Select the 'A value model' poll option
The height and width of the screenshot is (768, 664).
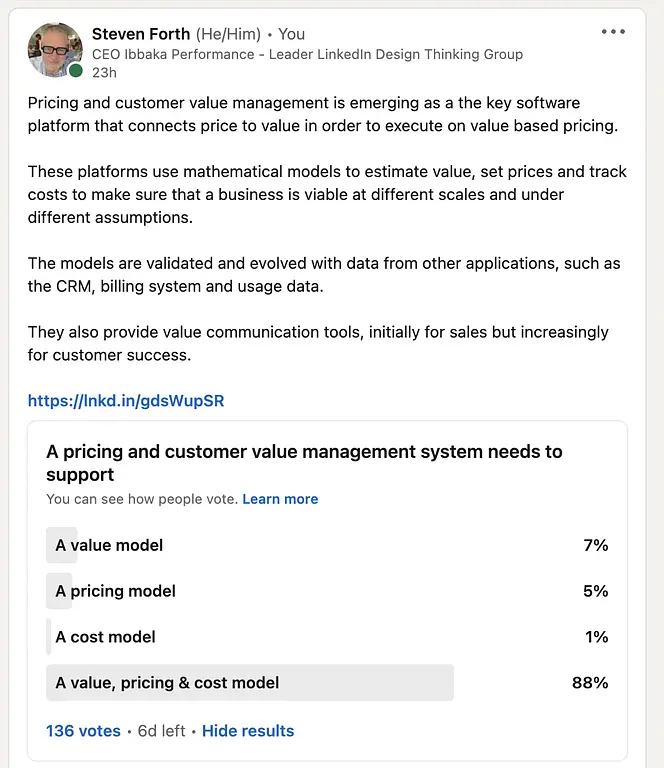[x=327, y=545]
